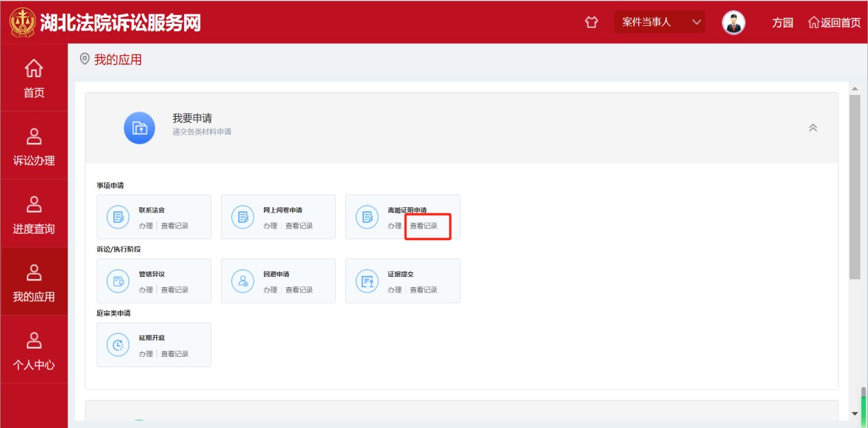868x428 pixels.
Task: Click the 网上阅卷申请 document icon
Action: tap(243, 217)
